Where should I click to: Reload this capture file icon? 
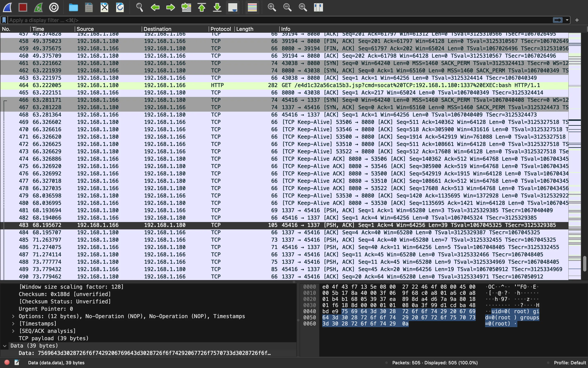click(x=120, y=7)
